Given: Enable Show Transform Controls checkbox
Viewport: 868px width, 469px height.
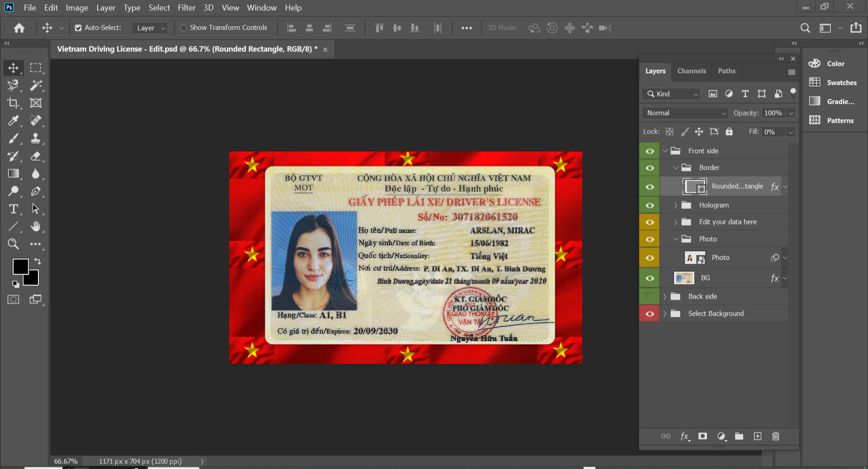Looking at the screenshot, I should point(183,28).
